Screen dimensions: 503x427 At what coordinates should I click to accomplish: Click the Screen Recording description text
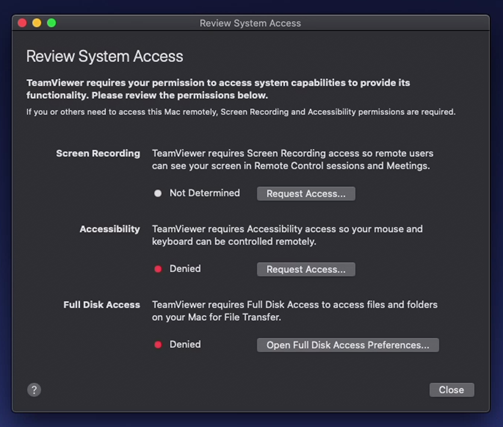[293, 160]
